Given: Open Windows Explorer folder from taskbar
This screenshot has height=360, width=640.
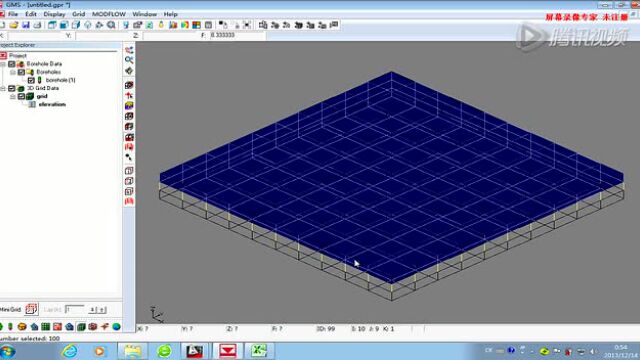Looking at the screenshot, I should point(132,351).
